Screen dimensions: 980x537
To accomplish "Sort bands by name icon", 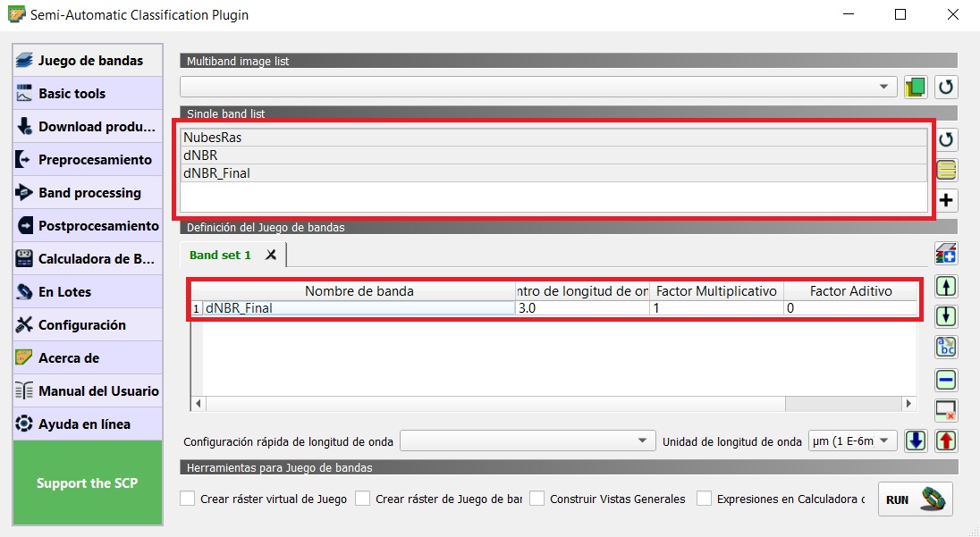I will (x=946, y=348).
